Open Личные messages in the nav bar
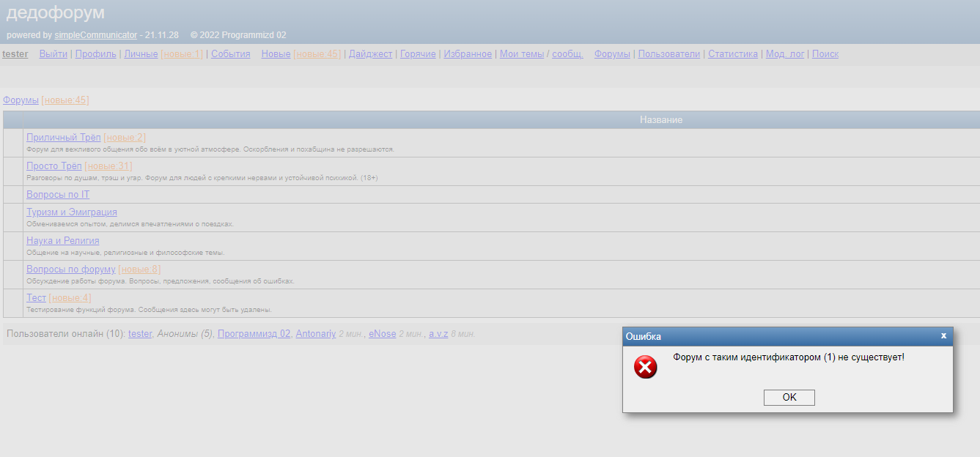Screen dimensions: 980x457 (x=141, y=53)
